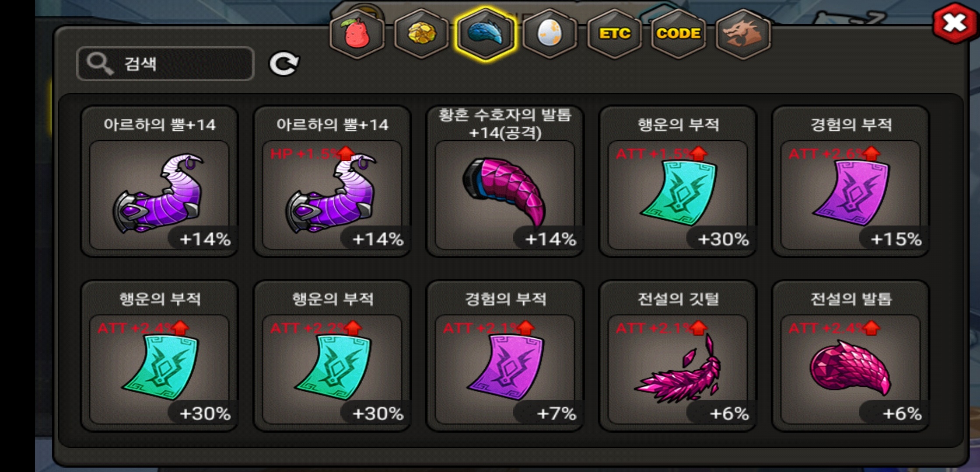The image size is (980, 472).
Task: Select the blue dragon claw equipment tab
Action: click(x=485, y=34)
